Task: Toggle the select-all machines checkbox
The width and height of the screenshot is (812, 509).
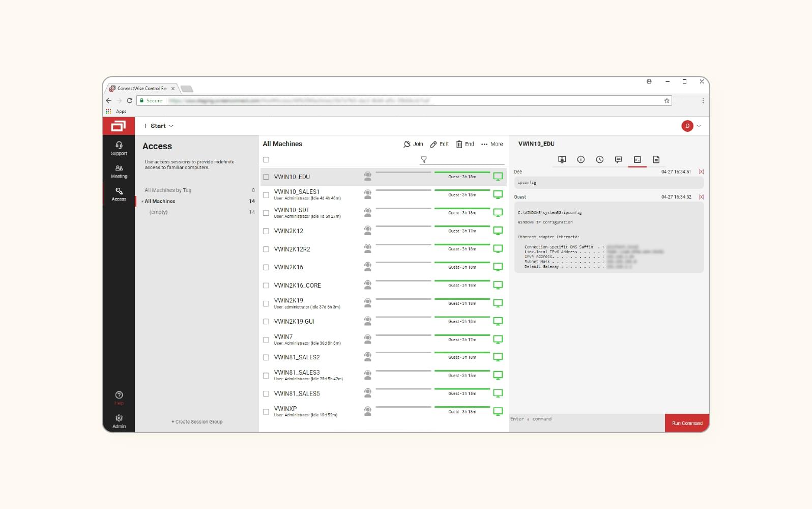Action: point(266,160)
